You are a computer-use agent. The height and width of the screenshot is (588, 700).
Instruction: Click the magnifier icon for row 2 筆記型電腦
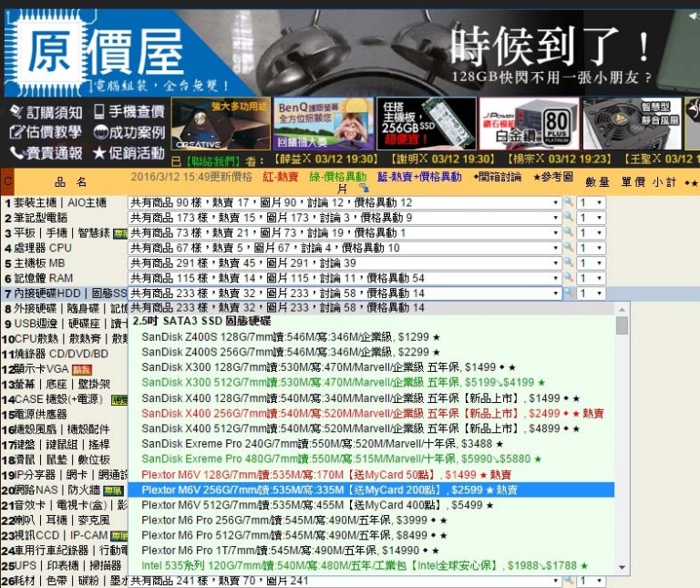tap(569, 218)
